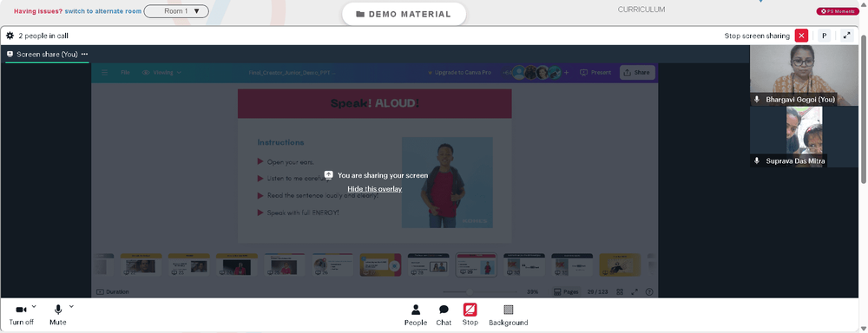Click Hide this overlay link

pos(375,189)
